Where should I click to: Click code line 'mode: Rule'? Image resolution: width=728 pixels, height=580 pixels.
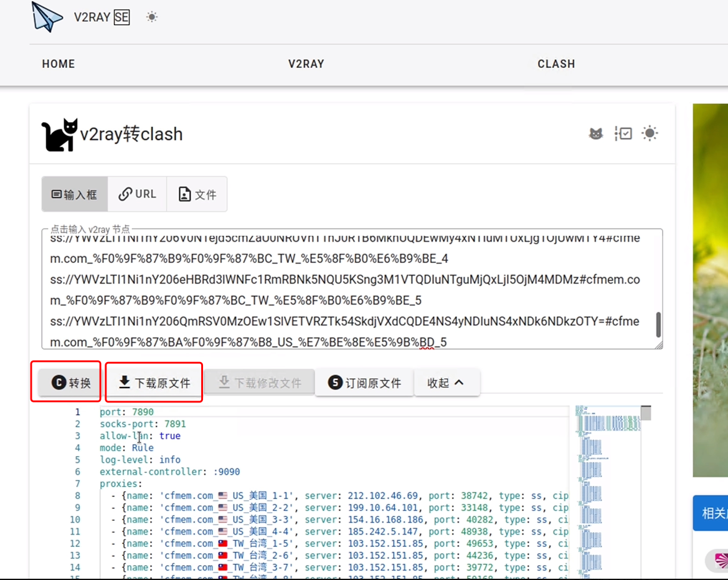126,448
